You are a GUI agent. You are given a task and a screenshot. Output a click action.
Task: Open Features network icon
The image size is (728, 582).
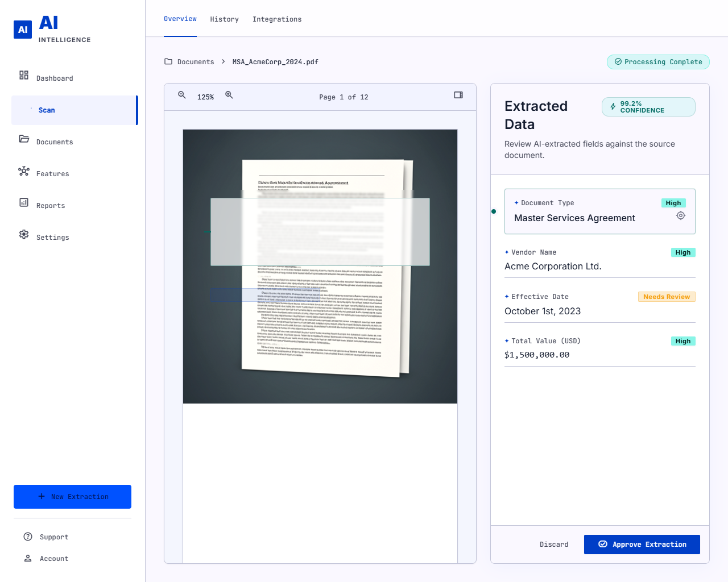pos(24,171)
